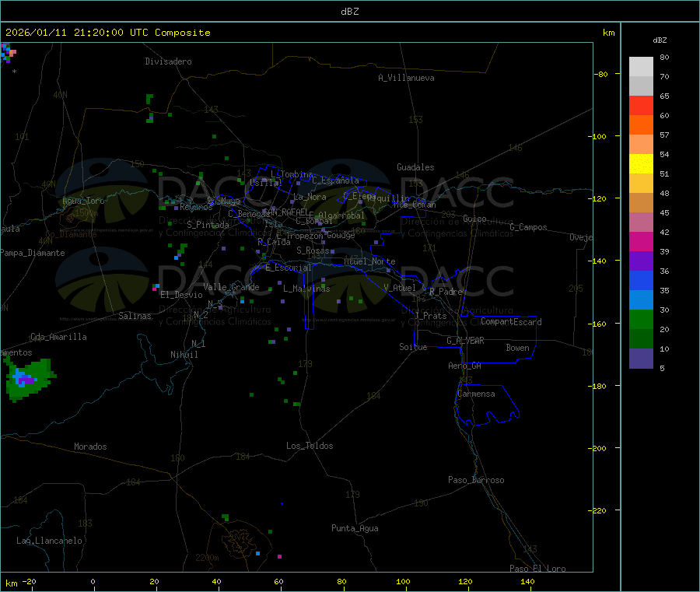This screenshot has width=700, height=592.
Task: Click the Bowen map label
Action: 517,348
